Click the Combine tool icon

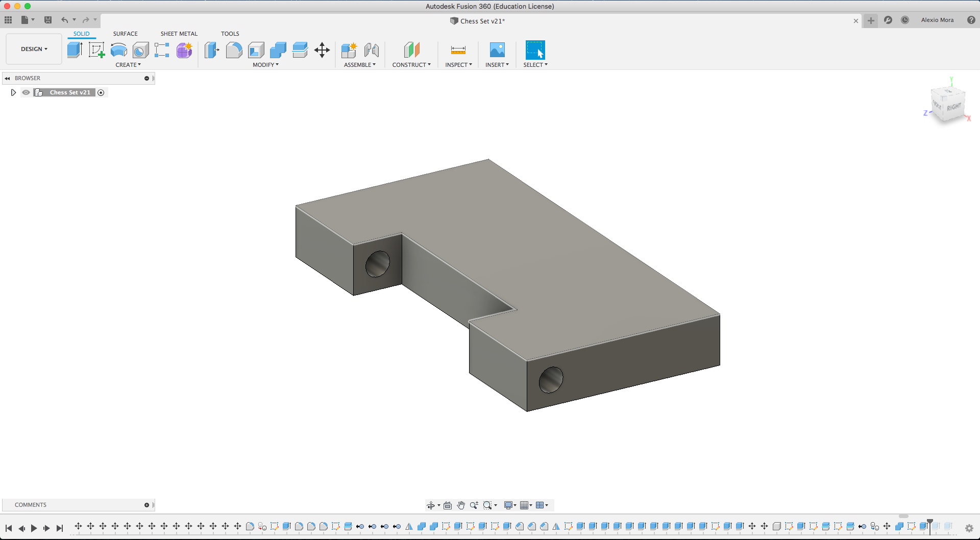(x=278, y=50)
